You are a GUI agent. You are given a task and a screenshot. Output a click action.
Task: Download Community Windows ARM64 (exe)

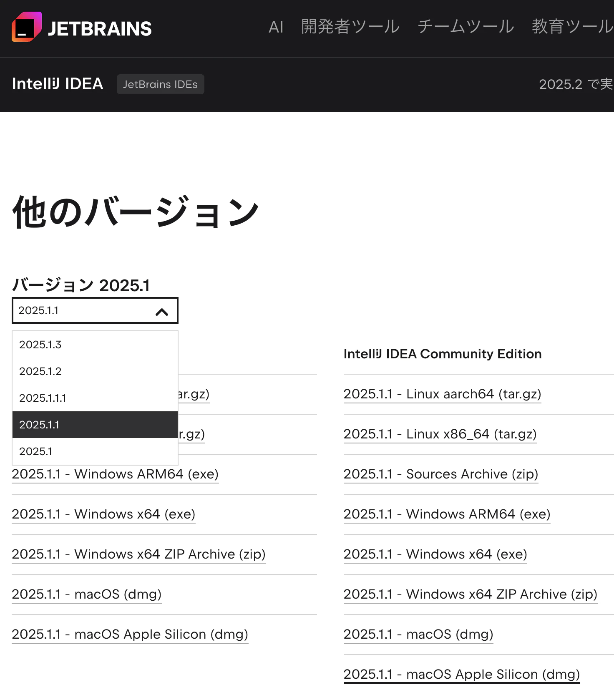pos(447,514)
